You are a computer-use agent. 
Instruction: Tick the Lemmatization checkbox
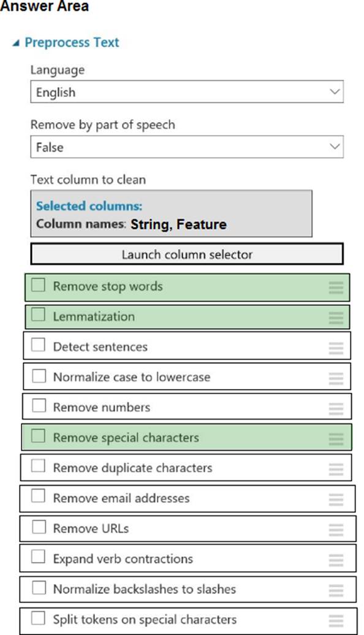(39, 315)
